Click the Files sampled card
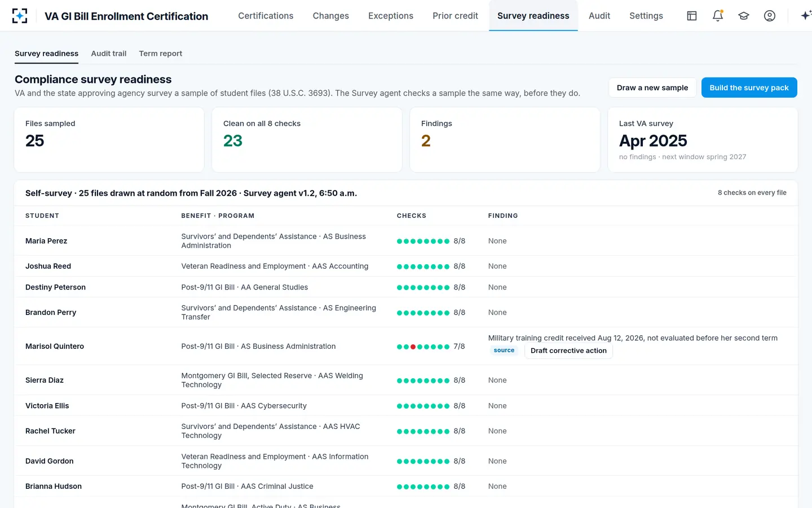The width and height of the screenshot is (812, 508). coord(109,139)
